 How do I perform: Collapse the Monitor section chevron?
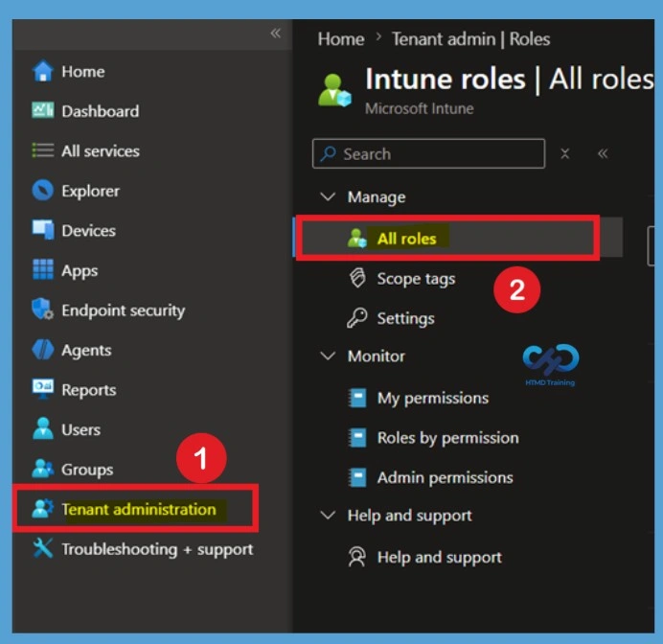pos(328,356)
